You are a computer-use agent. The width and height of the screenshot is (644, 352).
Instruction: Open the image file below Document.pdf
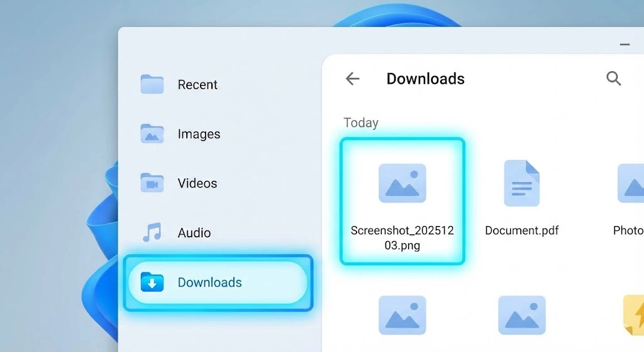pos(521,315)
